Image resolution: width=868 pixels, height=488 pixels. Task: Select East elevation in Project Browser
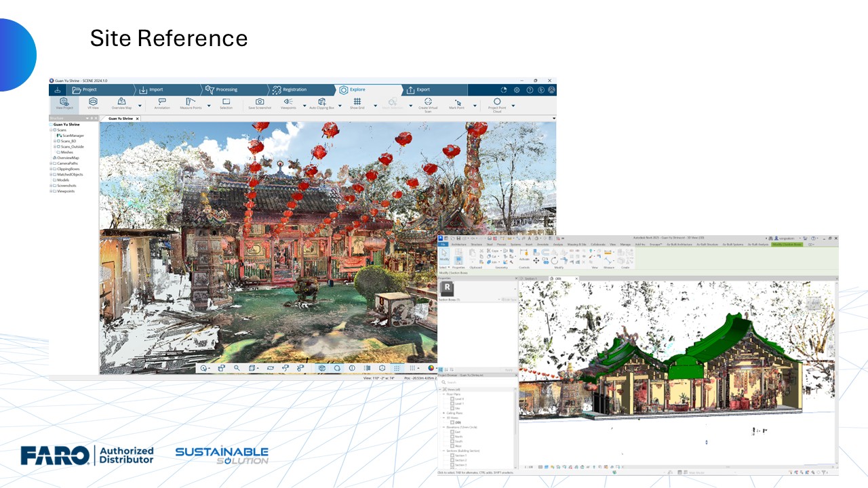coord(458,432)
